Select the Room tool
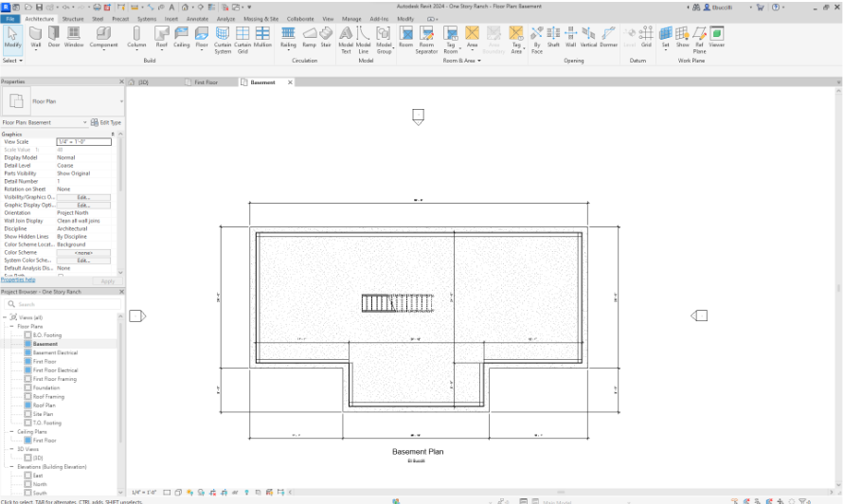Image resolution: width=844 pixels, height=504 pixels. [405, 37]
